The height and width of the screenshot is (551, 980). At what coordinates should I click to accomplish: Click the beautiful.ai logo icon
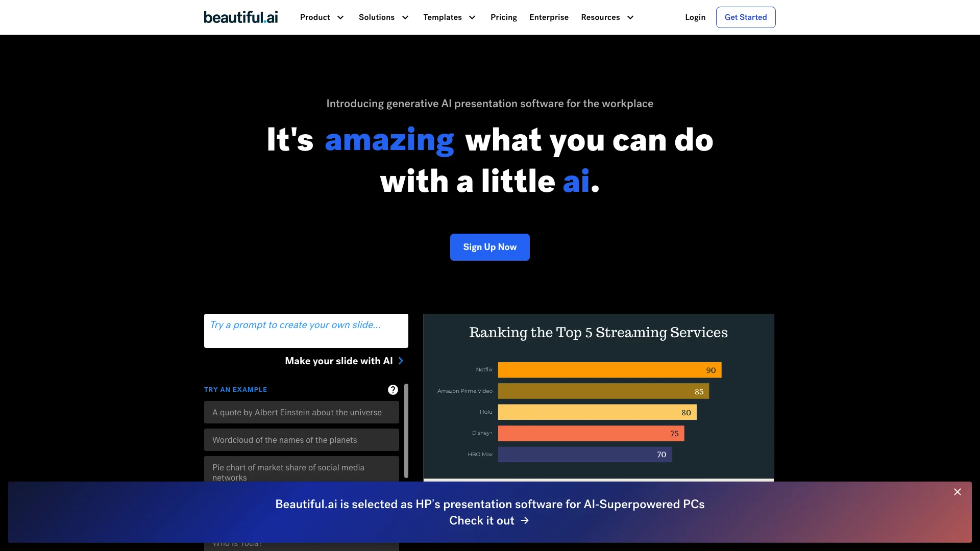[x=241, y=17]
